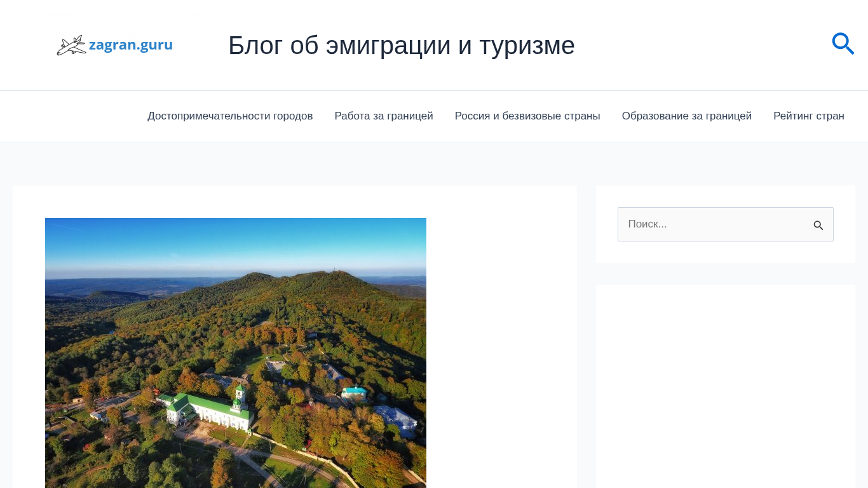The image size is (868, 488).
Task: Open Достопримечательности городов menu item
Action: click(230, 116)
